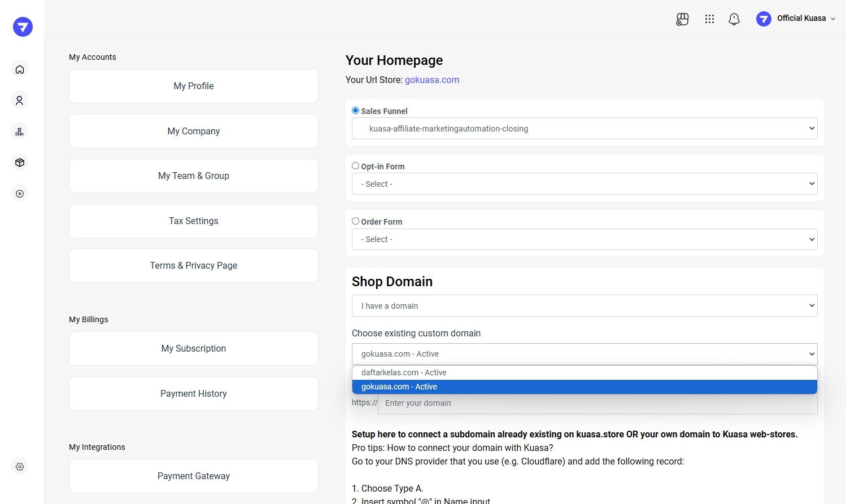The height and width of the screenshot is (504, 846).
Task: Select the Opt-in Form radio button
Action: [x=355, y=166]
